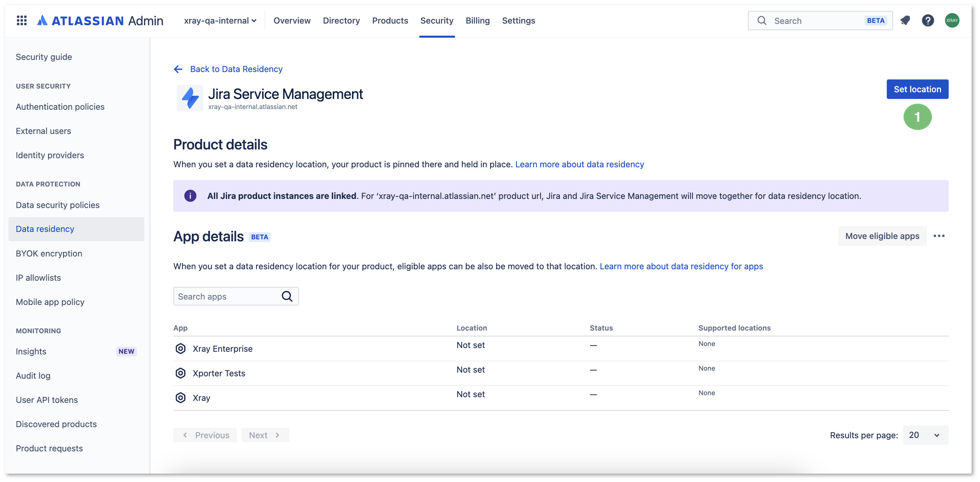980x482 pixels.
Task: Click the search apps magnifier icon
Action: click(287, 296)
